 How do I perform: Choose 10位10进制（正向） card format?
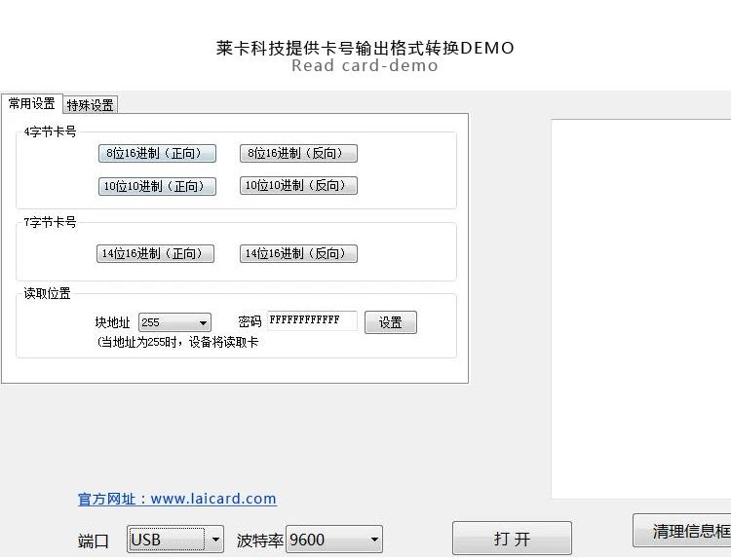(x=157, y=186)
